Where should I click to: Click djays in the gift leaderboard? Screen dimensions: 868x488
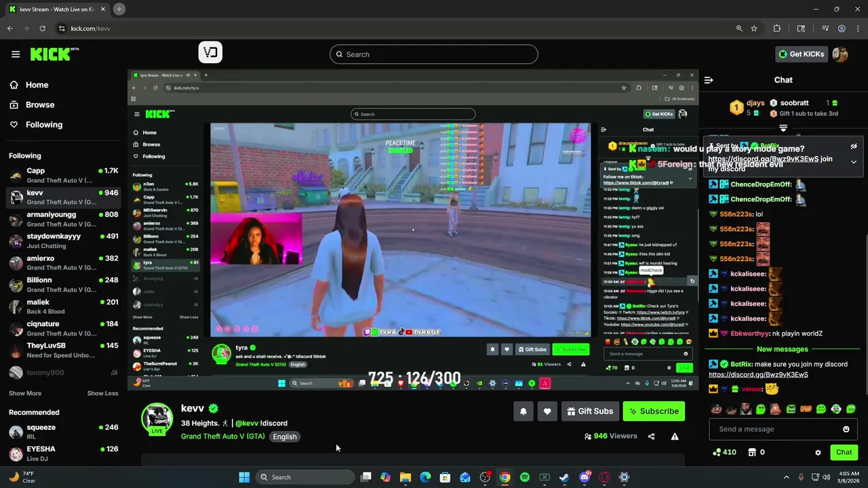(755, 103)
